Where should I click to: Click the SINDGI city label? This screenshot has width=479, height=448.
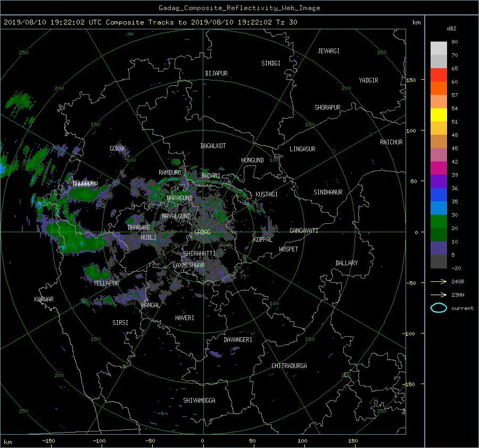[271, 63]
